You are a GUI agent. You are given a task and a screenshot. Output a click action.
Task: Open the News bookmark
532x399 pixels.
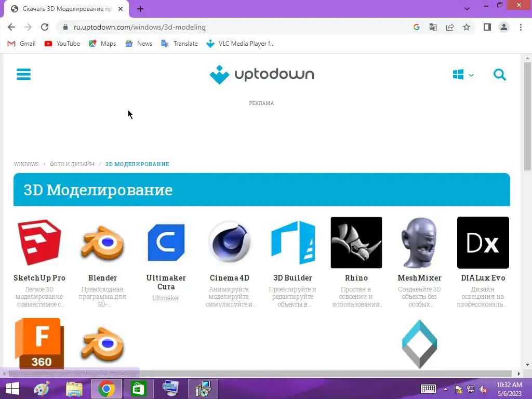coord(138,44)
